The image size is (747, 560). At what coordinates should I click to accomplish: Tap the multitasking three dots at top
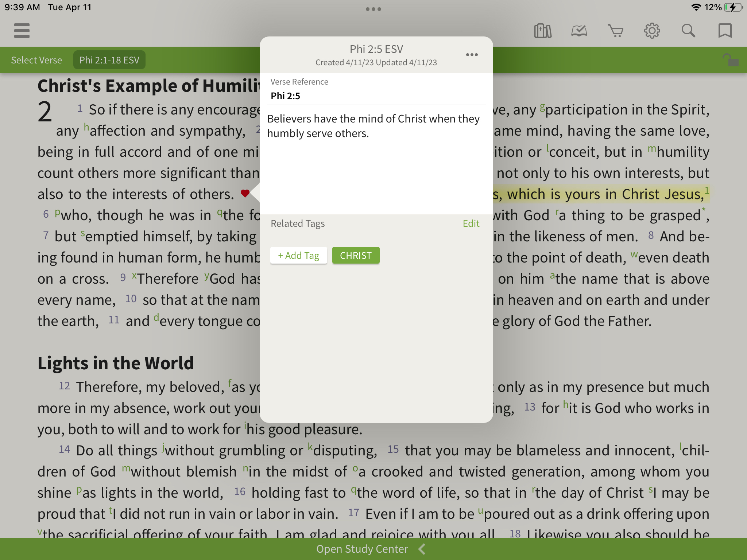373,9
